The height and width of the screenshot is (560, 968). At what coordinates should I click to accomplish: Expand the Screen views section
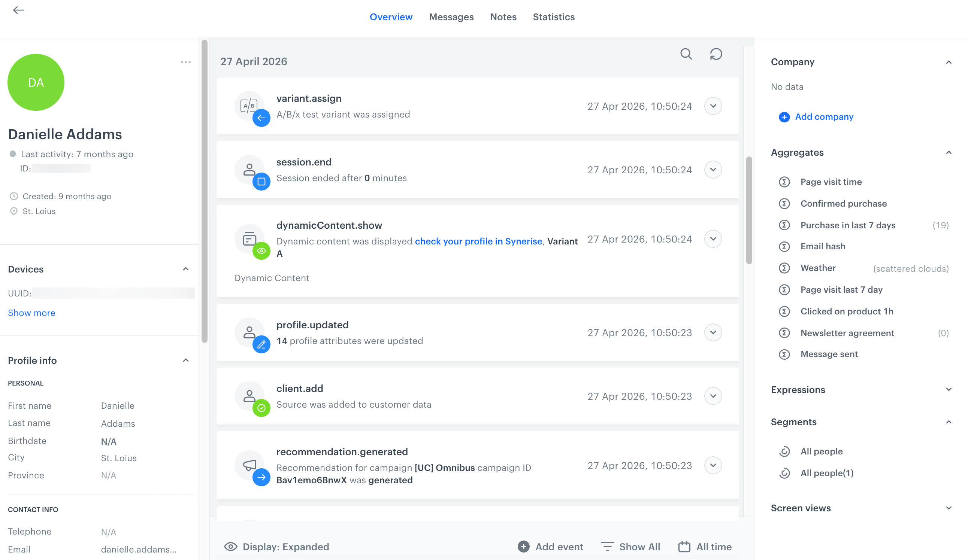pyautogui.click(x=949, y=508)
